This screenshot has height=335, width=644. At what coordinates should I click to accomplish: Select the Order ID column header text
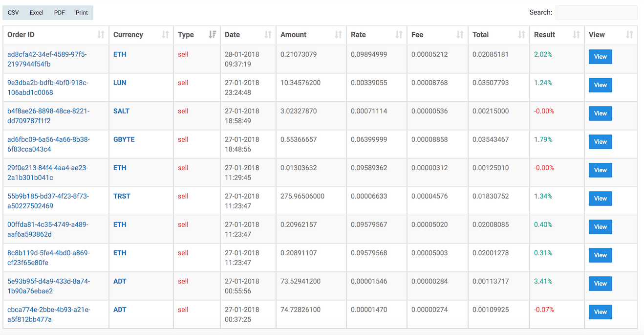pyautogui.click(x=21, y=35)
